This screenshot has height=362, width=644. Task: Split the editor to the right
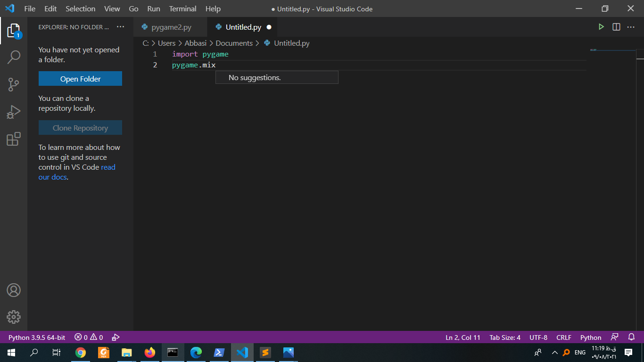616,27
